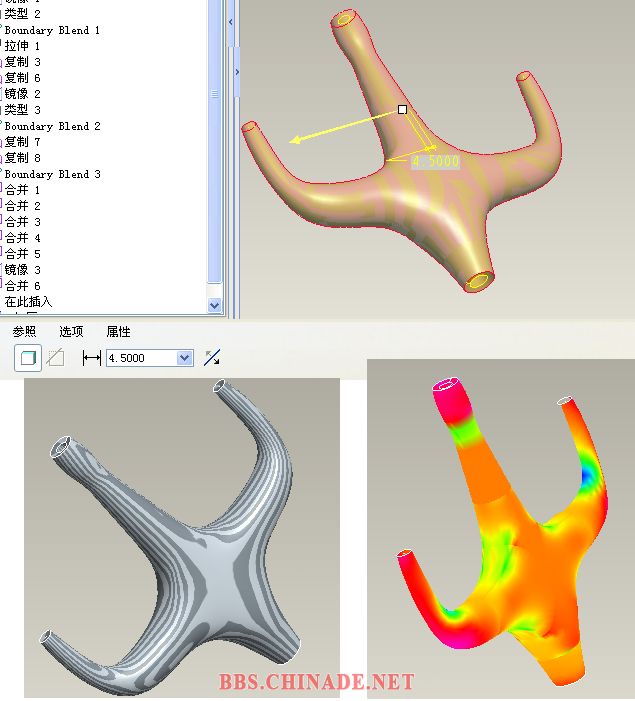Click the model tree vertical scrollbar thumb

click(215, 141)
